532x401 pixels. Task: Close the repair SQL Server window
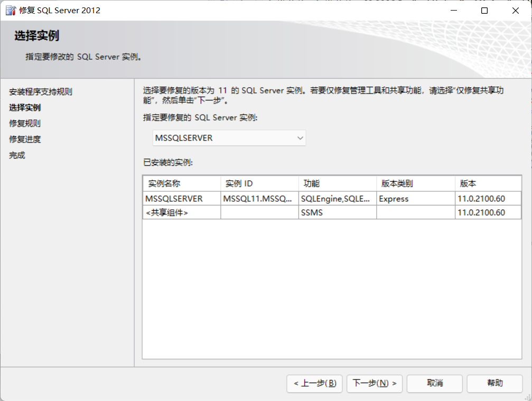pos(516,11)
